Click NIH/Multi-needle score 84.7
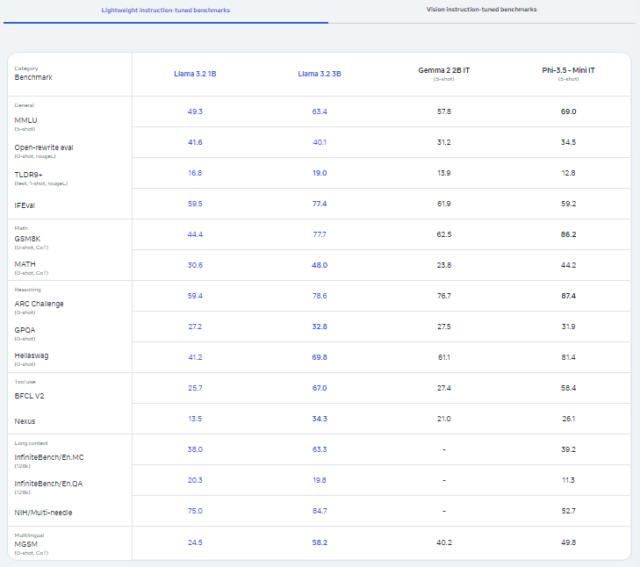 [x=320, y=511]
